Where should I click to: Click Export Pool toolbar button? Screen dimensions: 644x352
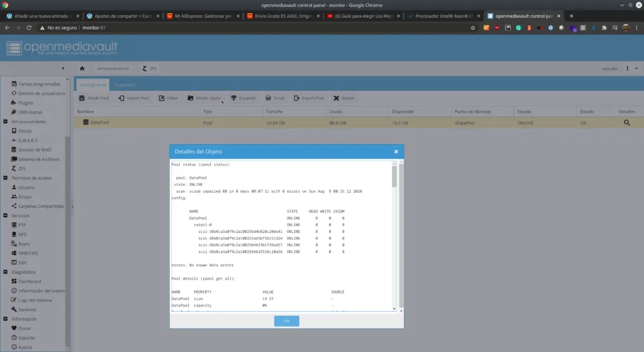tap(309, 98)
